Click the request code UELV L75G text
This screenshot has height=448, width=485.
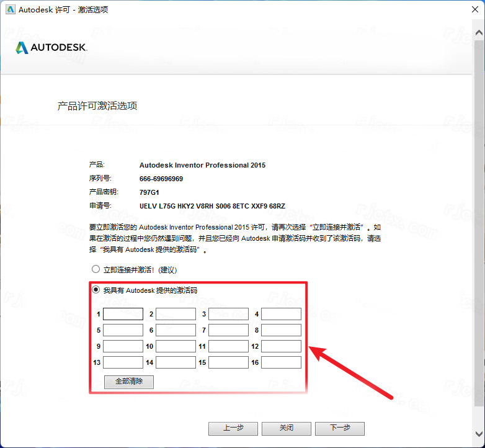212,206
